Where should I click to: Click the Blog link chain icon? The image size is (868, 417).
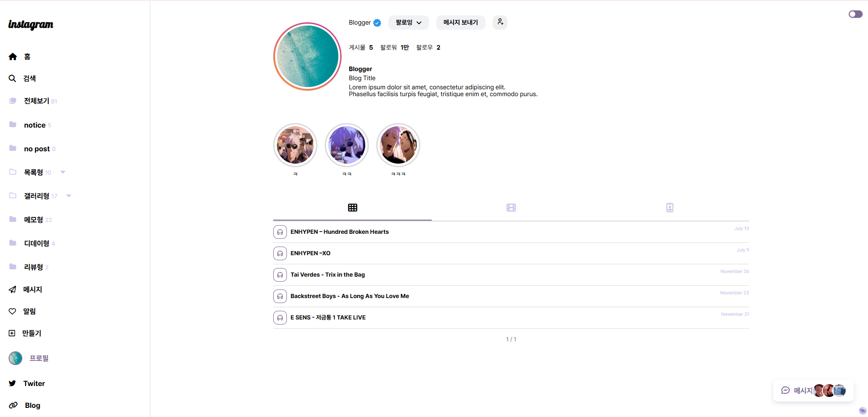[13, 405]
